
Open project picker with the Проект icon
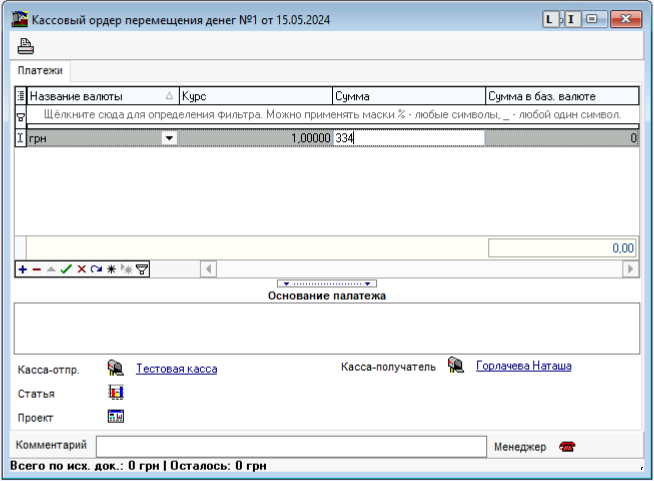(x=115, y=417)
